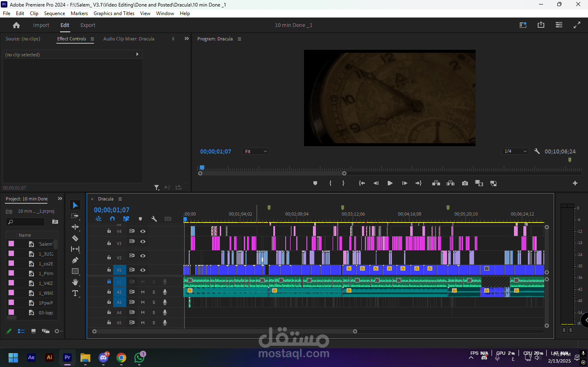
Task: Switch to Audio Clip Mixer tab
Action: click(x=129, y=39)
